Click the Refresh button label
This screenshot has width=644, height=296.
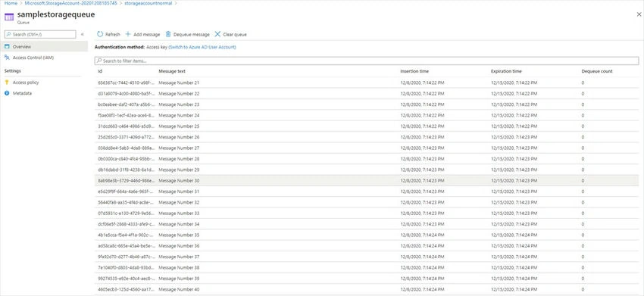pos(113,35)
